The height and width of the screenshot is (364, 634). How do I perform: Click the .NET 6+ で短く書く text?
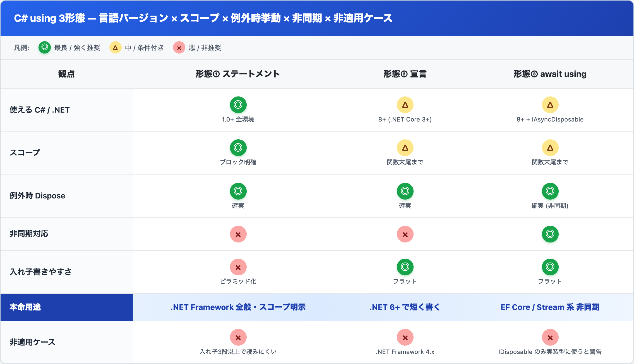pyautogui.click(x=405, y=307)
